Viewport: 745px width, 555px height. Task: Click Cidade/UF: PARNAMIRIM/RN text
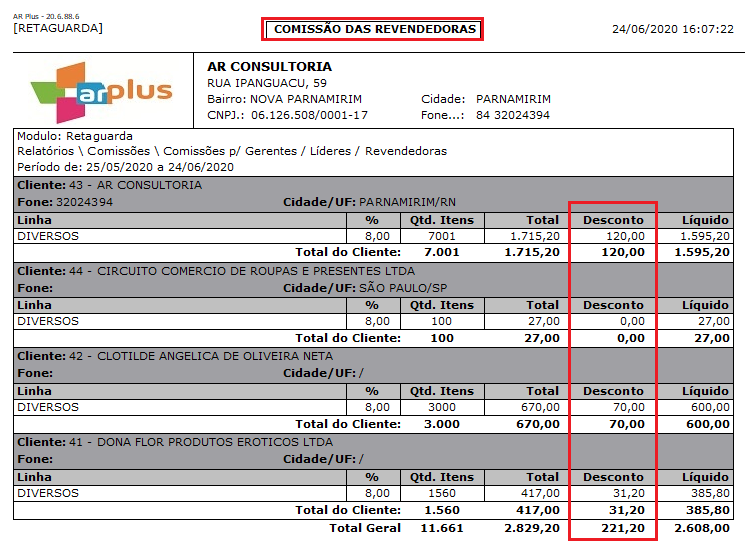[x=369, y=202]
